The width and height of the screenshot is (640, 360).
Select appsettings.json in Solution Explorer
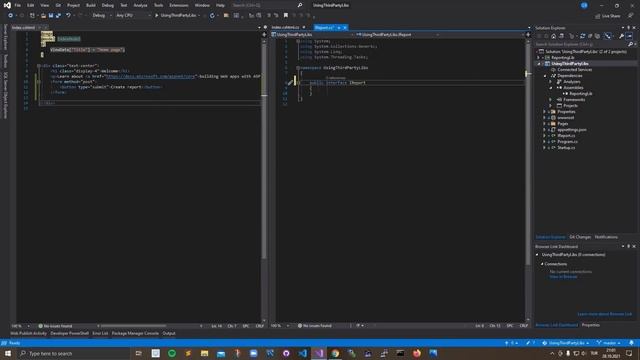(572, 130)
